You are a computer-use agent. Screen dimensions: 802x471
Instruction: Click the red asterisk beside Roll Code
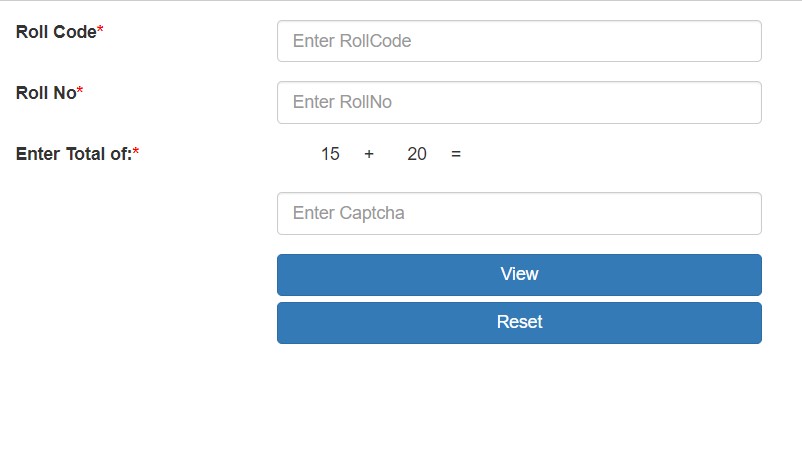(x=100, y=29)
